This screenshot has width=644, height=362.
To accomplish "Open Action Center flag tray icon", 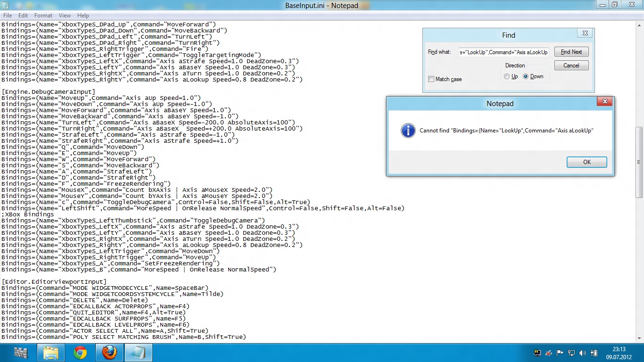I will point(560,353).
